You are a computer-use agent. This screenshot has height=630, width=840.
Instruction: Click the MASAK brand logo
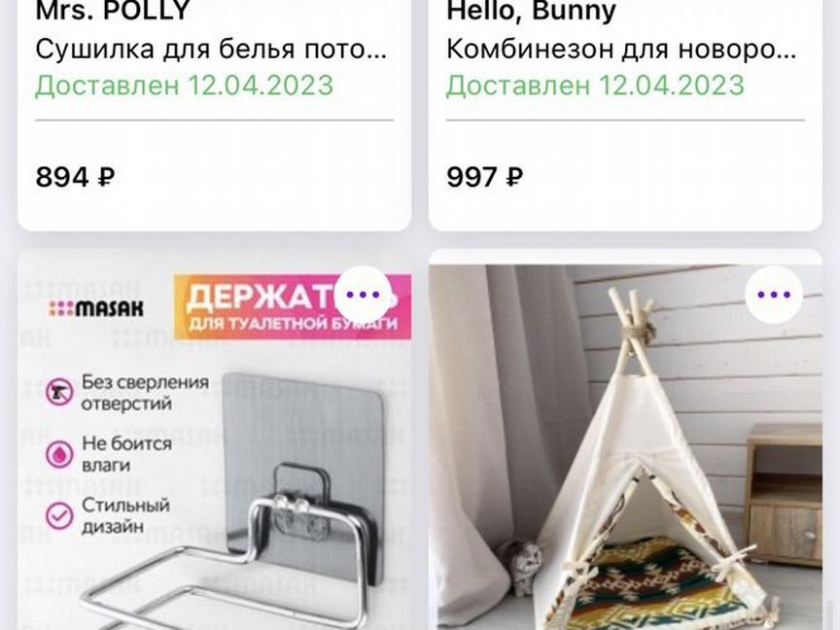pos(96,308)
